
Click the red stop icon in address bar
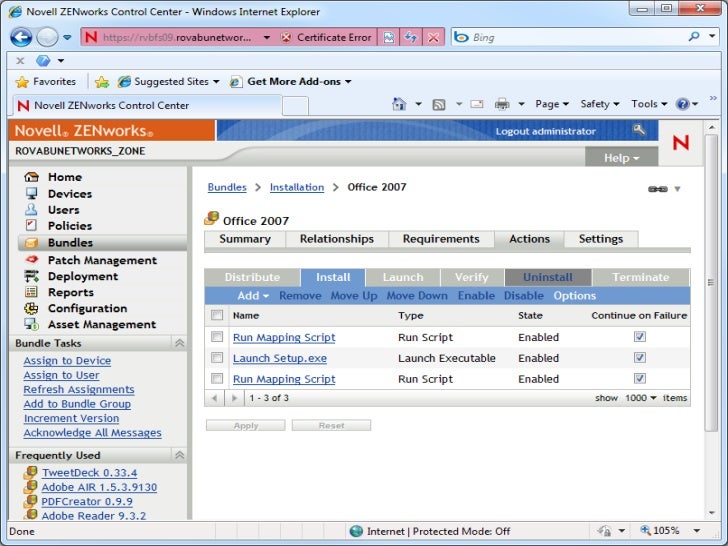[x=433, y=37]
